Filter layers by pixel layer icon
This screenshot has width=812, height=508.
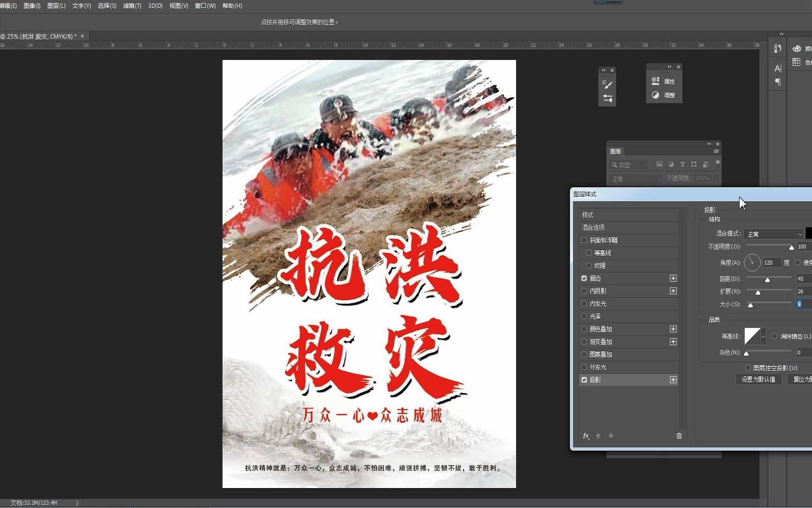pos(659,164)
